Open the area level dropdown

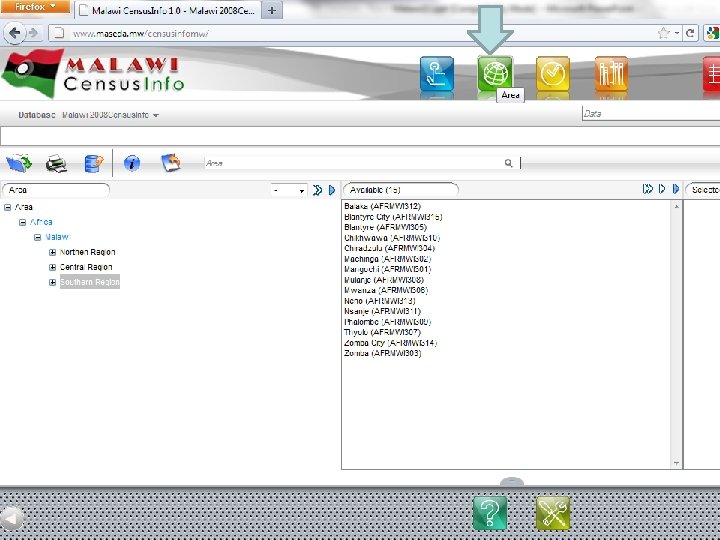coord(289,190)
